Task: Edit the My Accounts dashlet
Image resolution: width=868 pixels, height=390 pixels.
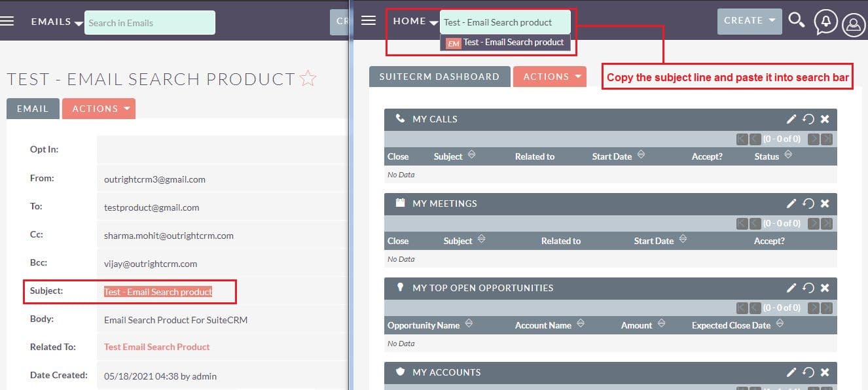Action: tap(791, 372)
